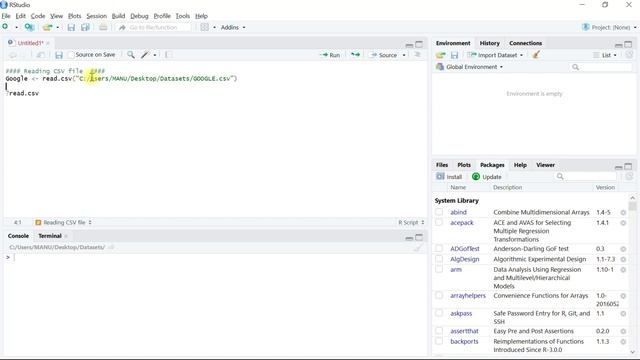
Task: Maximize the Environment pane
Action: click(x=628, y=44)
